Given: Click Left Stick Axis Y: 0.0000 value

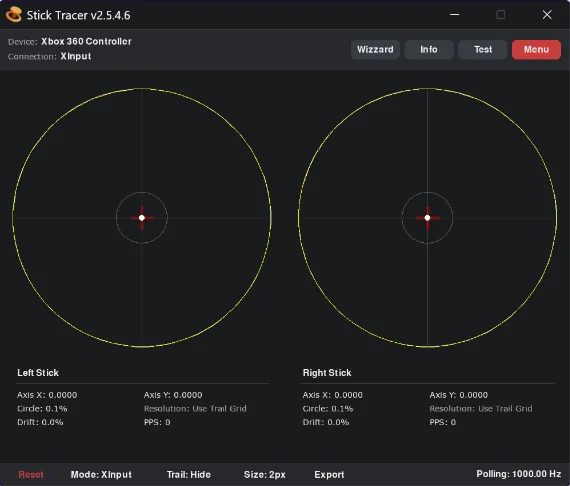Looking at the screenshot, I should 173,395.
